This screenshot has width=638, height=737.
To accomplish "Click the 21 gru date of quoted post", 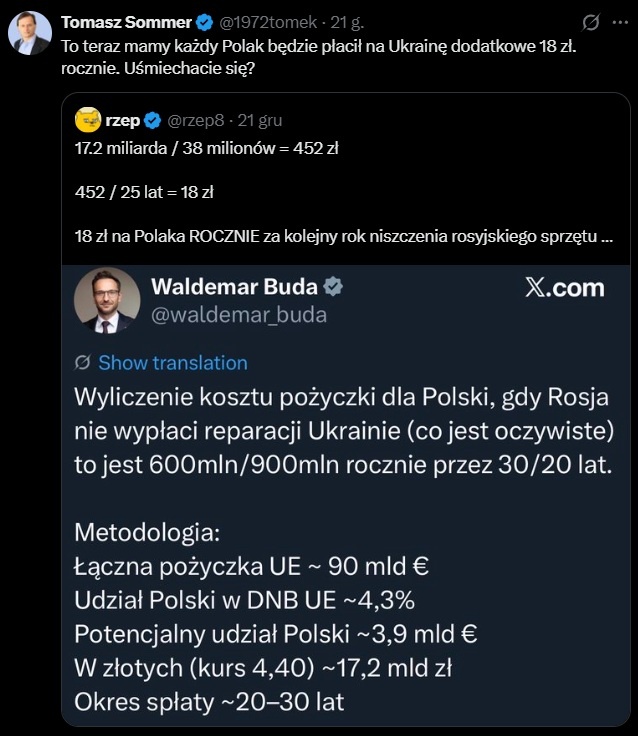I will click(259, 121).
